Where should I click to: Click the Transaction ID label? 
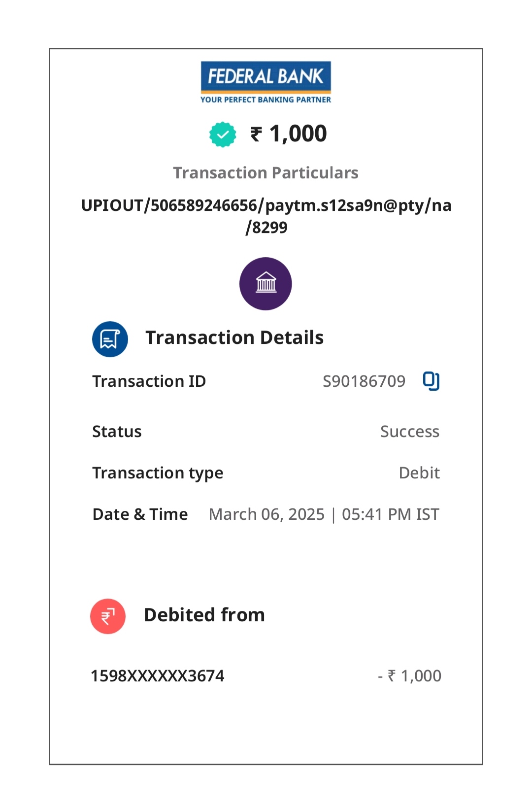(x=149, y=381)
